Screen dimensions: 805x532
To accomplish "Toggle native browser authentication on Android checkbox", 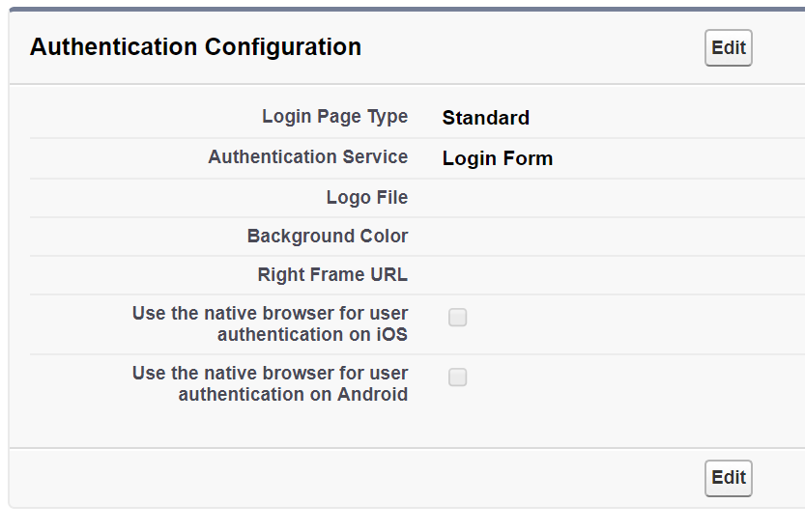I will 458,378.
